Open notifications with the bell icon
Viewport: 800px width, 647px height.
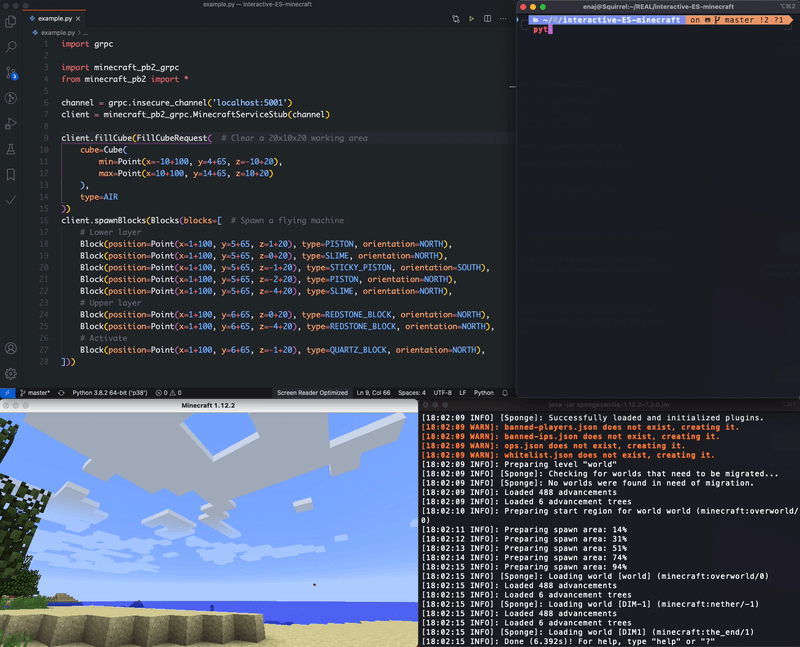coord(505,393)
